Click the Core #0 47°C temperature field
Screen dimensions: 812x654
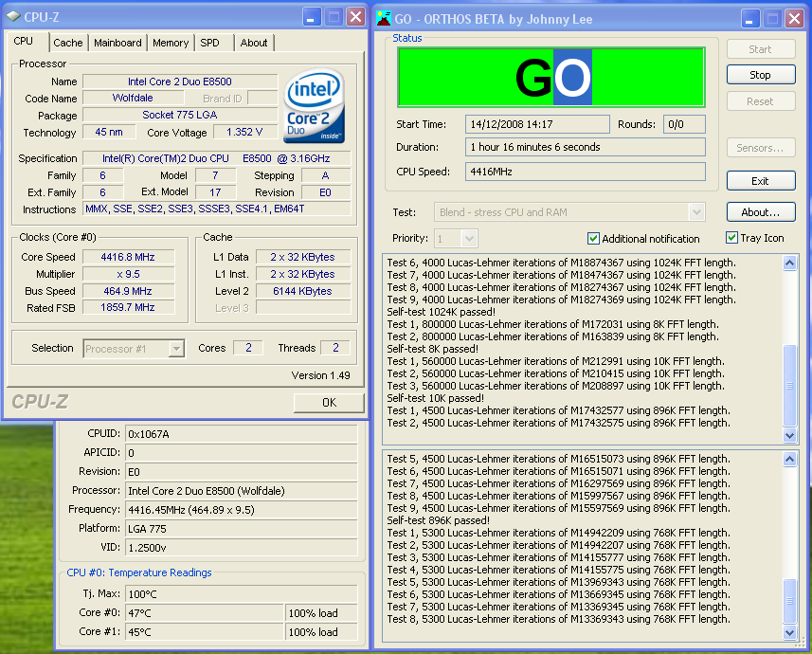click(x=204, y=613)
